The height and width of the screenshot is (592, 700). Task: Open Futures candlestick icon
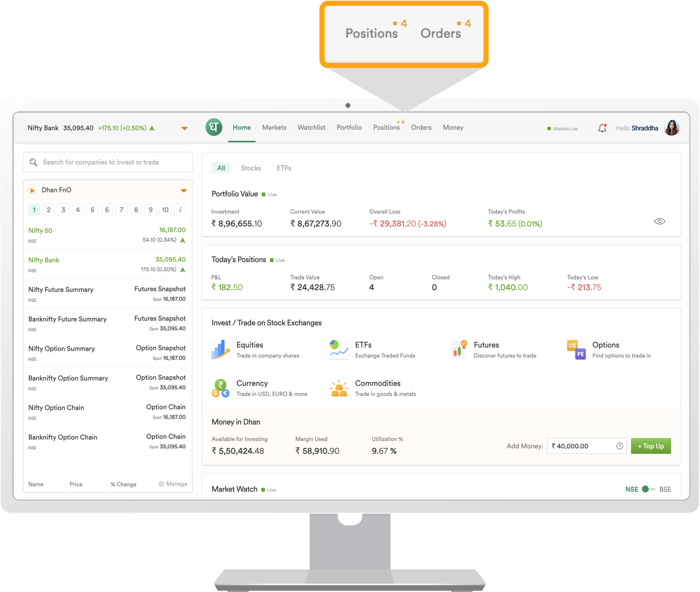[x=459, y=349]
